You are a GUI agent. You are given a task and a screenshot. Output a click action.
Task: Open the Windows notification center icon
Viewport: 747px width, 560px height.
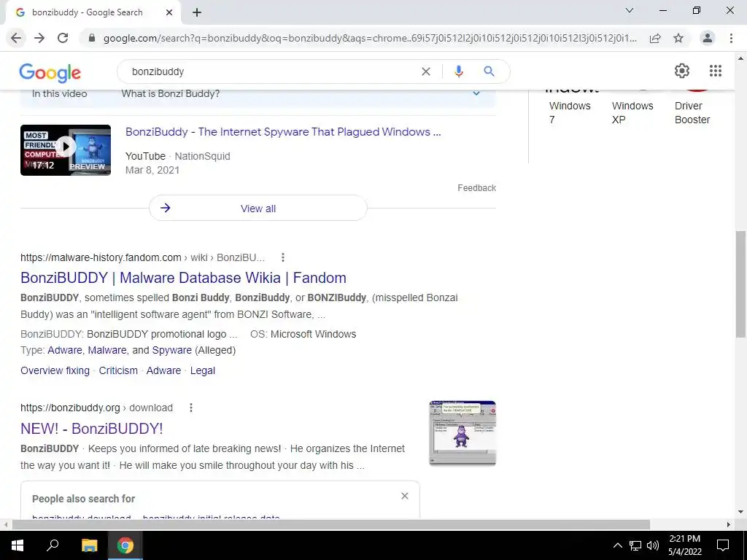pyautogui.click(x=723, y=545)
